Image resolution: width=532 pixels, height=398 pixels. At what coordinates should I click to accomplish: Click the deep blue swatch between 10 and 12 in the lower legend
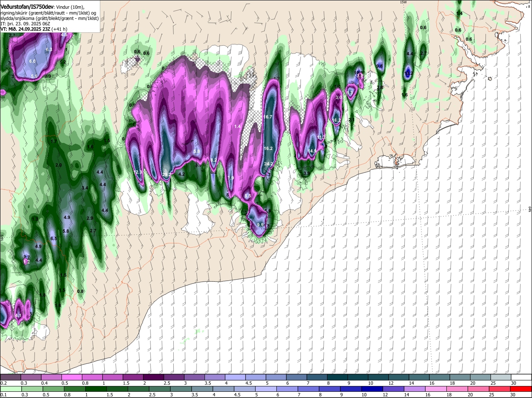coord(373,389)
